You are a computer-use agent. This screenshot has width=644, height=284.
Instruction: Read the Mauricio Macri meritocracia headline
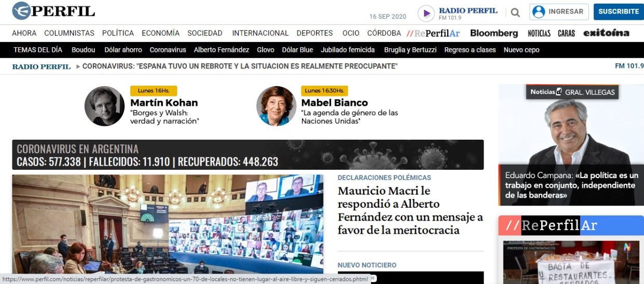(410, 210)
